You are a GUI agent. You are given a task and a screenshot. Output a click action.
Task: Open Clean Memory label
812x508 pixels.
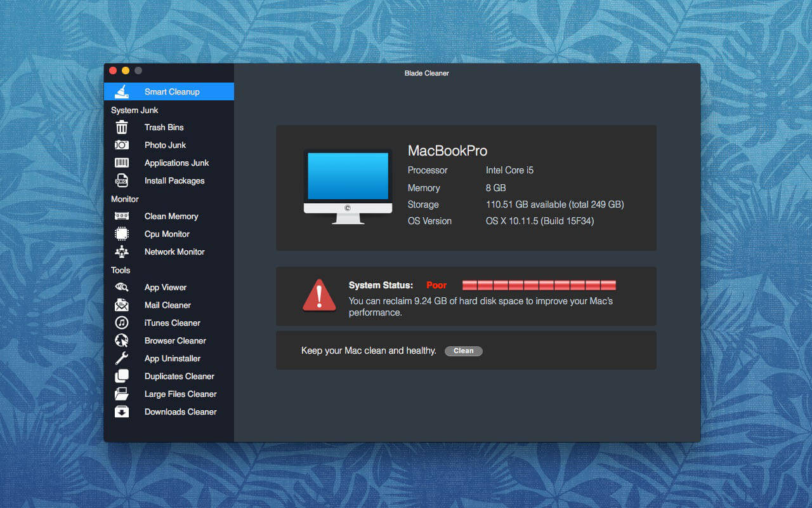171,216
